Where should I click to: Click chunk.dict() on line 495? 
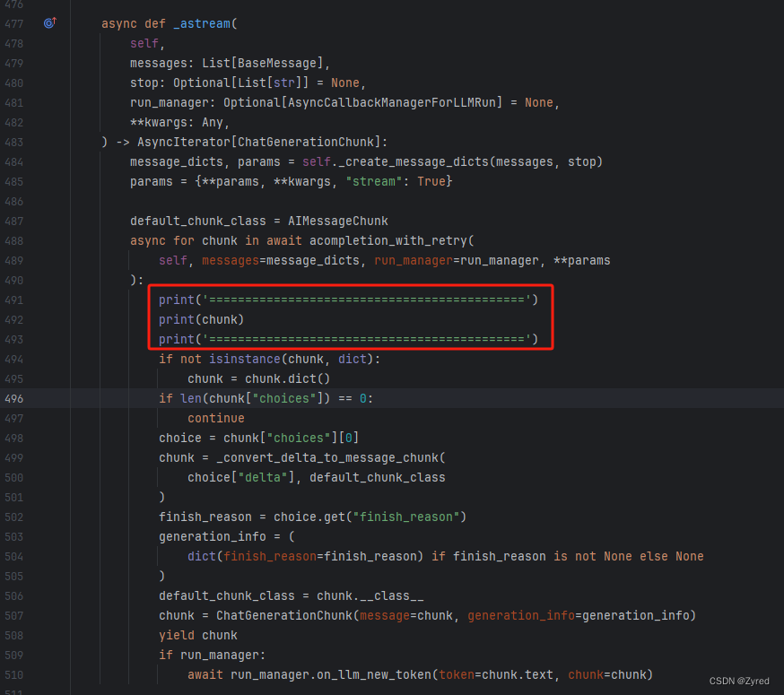tap(288, 379)
